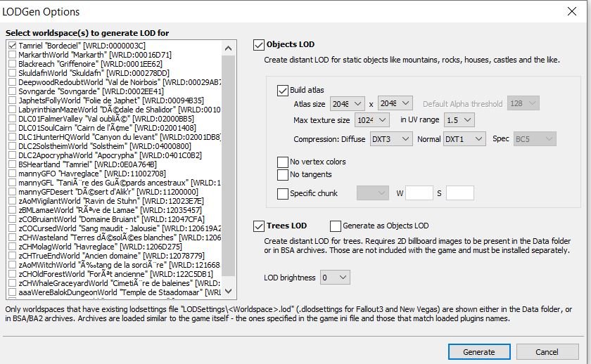591x364 pixels.
Task: Toggle the Trees LOD checkbox
Action: point(259,226)
